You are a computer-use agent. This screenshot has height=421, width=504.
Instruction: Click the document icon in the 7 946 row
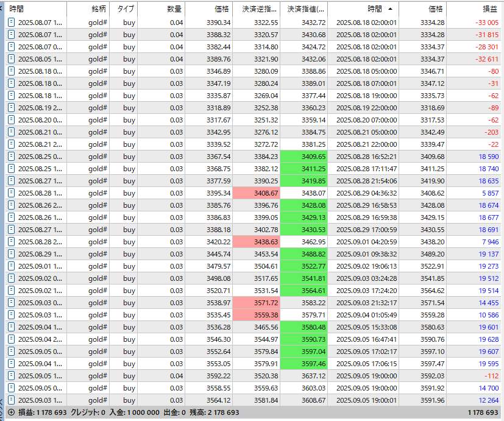[11, 242]
